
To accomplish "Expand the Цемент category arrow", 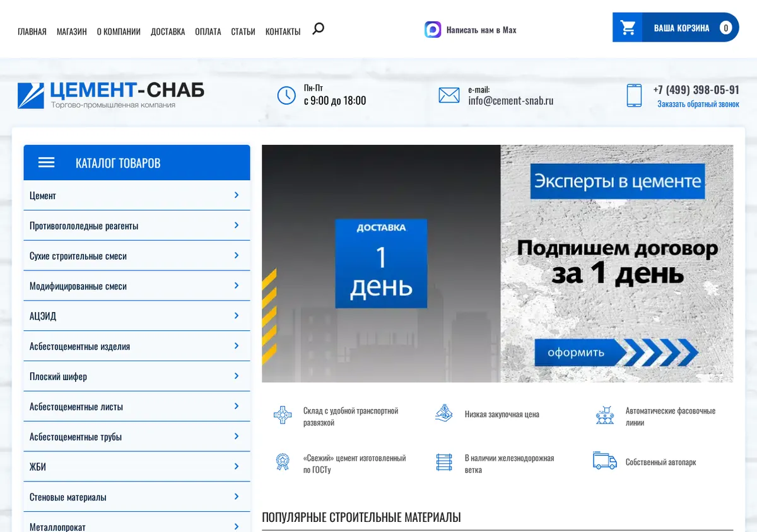I will click(x=237, y=195).
